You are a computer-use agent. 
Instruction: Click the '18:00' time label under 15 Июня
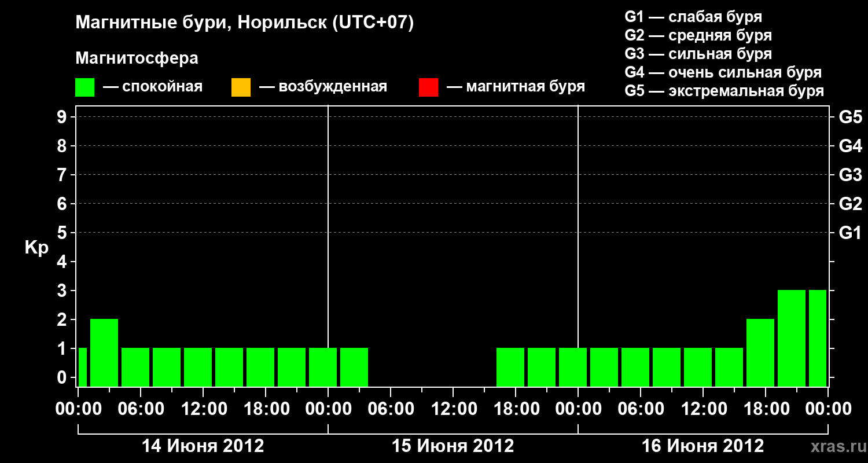(516, 409)
